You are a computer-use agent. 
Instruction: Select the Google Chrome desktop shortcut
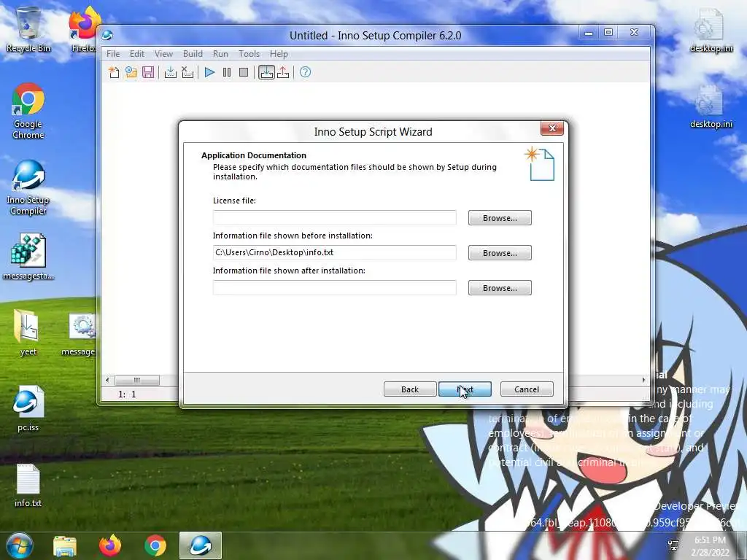click(28, 111)
